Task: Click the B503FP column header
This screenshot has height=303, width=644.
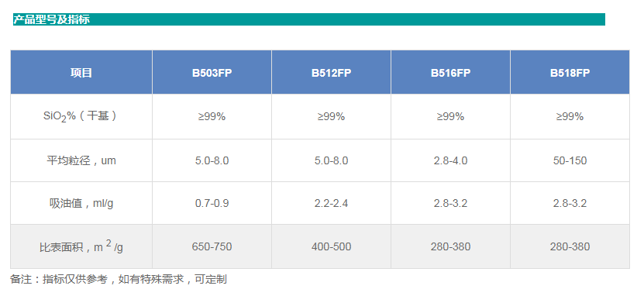Action: tap(212, 73)
